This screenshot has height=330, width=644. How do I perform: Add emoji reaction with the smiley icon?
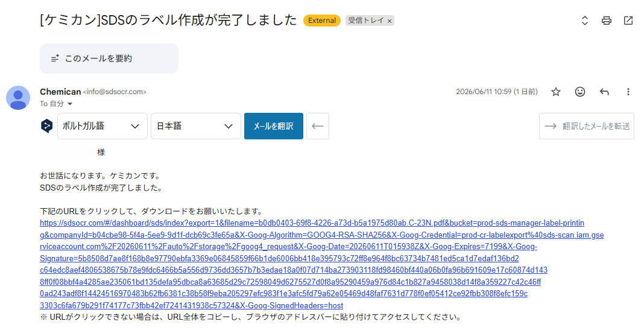click(x=580, y=92)
